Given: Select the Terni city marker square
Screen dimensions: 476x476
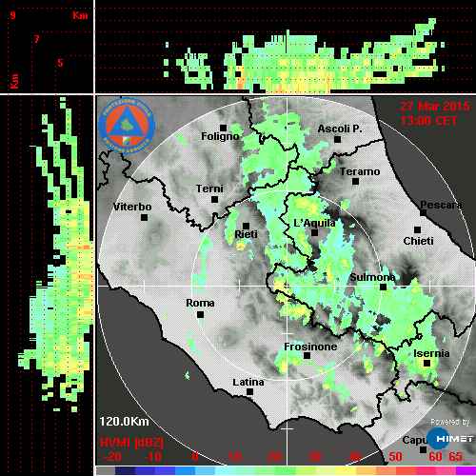Looking at the screenshot, I should (x=215, y=200).
